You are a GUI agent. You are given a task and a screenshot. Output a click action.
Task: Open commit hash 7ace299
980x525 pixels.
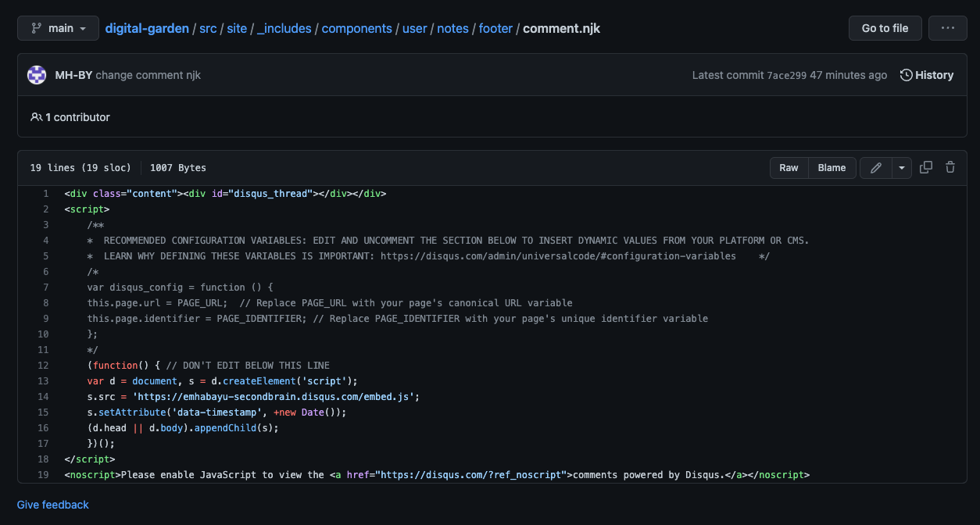(786, 75)
